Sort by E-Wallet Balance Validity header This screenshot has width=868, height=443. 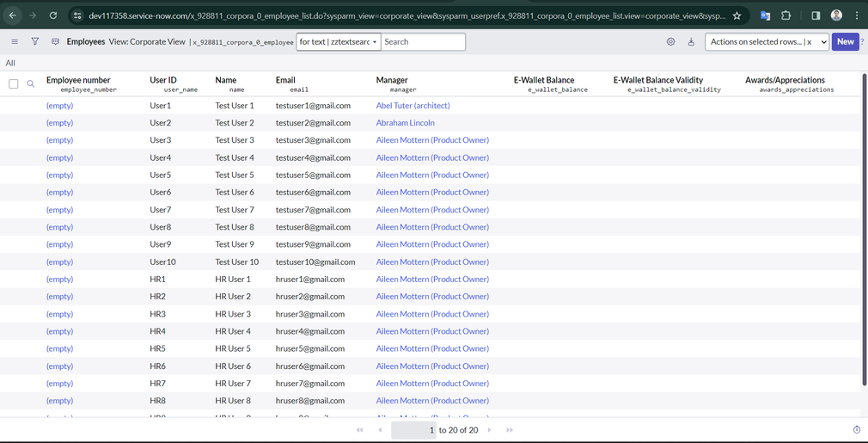click(658, 80)
